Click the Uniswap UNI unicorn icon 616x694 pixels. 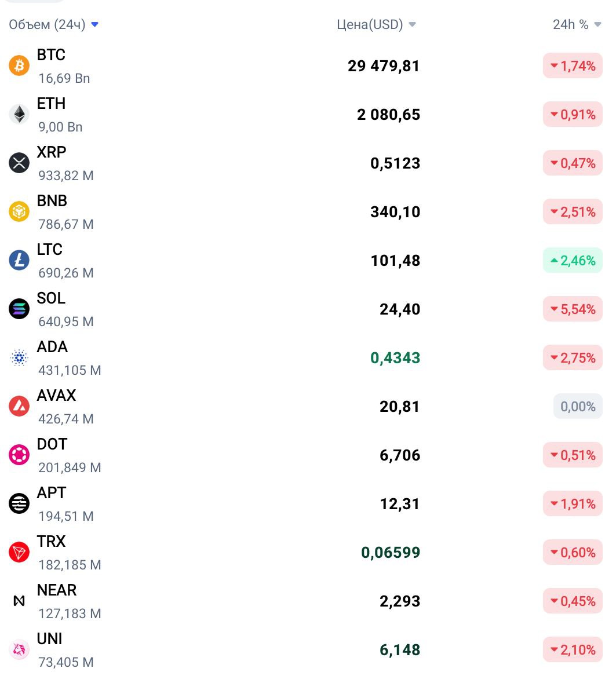click(x=19, y=650)
